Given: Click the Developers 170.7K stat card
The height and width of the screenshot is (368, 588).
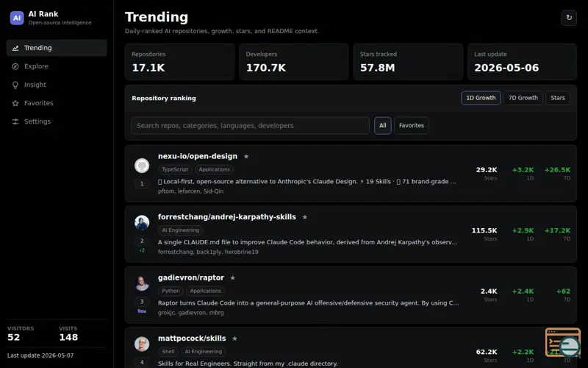Looking at the screenshot, I should 293,62.
